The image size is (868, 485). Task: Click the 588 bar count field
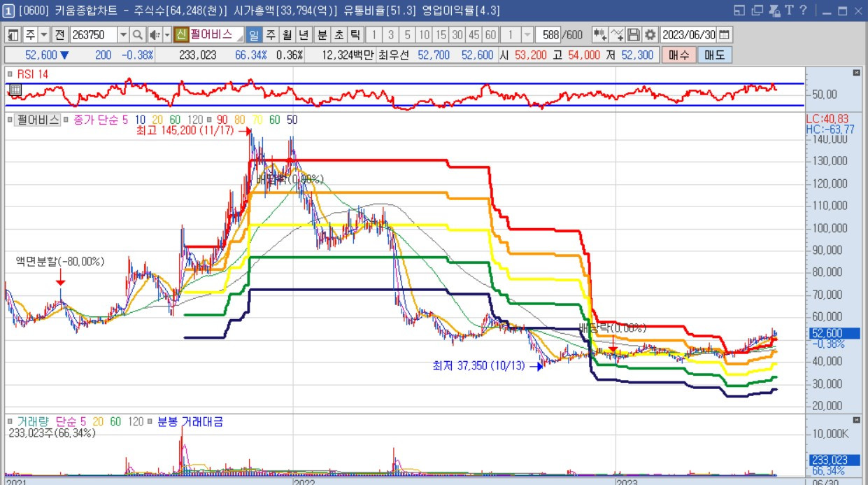click(x=549, y=35)
